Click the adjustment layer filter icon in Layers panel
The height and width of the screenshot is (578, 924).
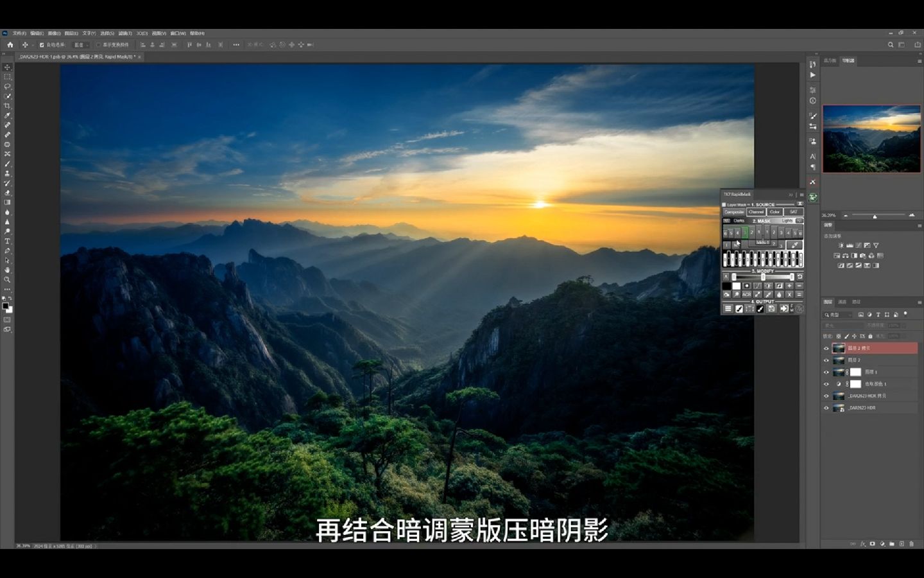[x=870, y=315]
